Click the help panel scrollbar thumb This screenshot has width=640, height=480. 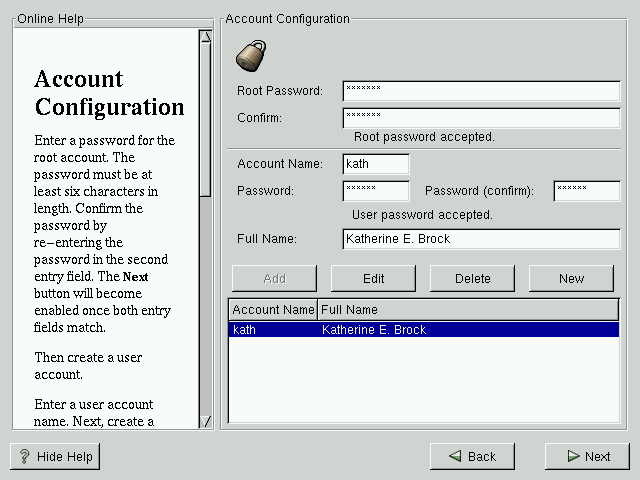click(x=205, y=120)
